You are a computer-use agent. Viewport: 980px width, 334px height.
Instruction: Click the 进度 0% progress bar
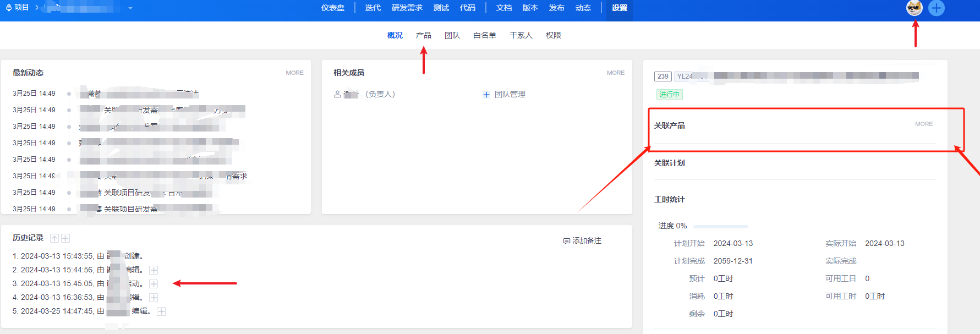pos(721,226)
